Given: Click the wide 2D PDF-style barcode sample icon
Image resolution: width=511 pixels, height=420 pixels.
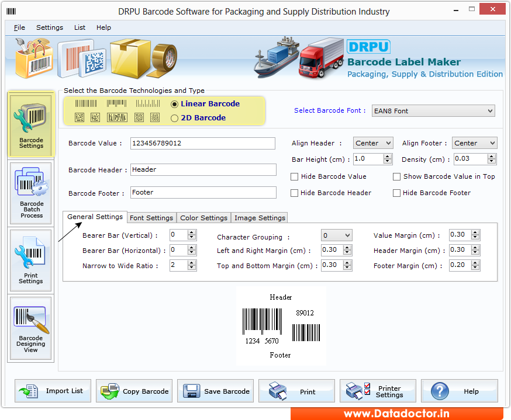Looking at the screenshot, I should (x=117, y=117).
